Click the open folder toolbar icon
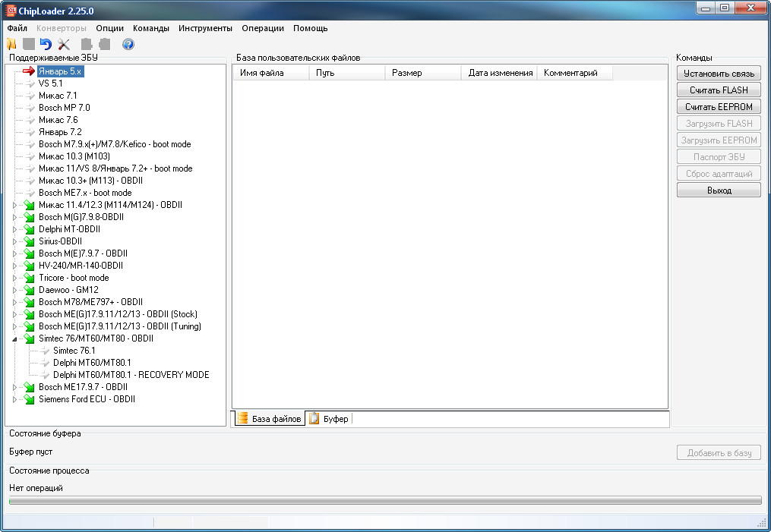Image resolution: width=771 pixels, height=532 pixels. point(11,45)
